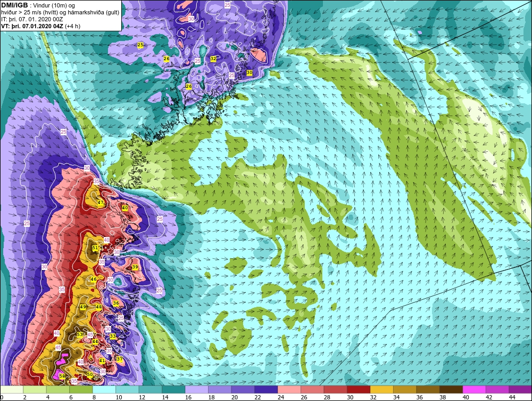Click the yellow gust label 46

94,280
